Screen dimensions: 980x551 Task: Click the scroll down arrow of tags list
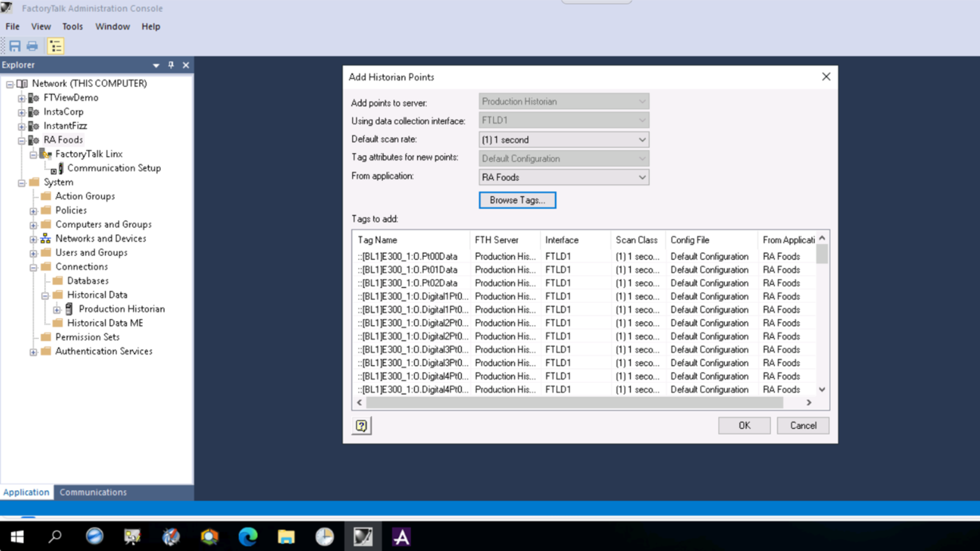click(x=822, y=389)
